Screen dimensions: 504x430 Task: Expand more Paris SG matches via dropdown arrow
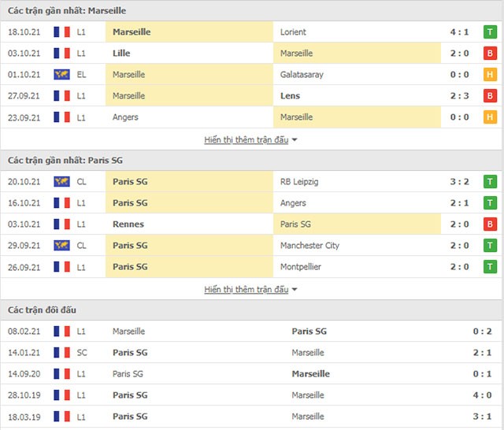295,290
